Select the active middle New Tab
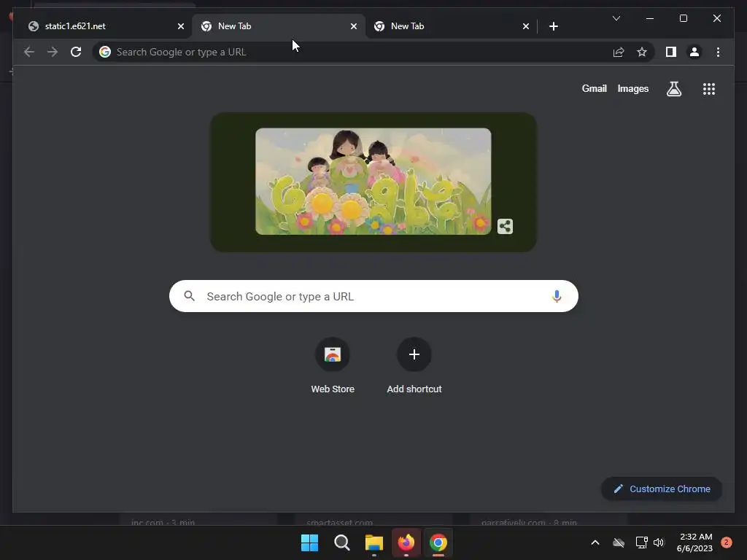Screen dimensions: 747x560 coord(279,26)
